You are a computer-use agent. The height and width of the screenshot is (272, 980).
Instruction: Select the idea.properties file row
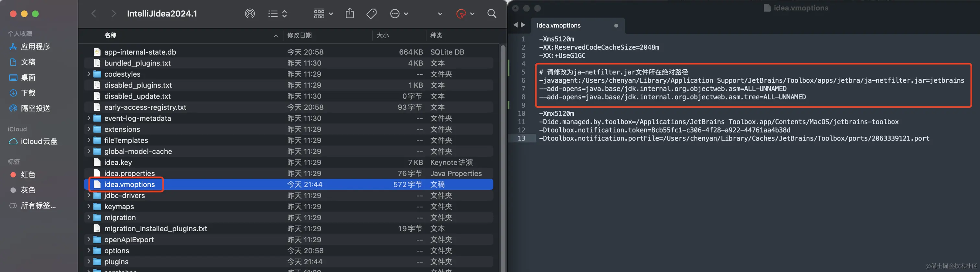pyautogui.click(x=129, y=174)
